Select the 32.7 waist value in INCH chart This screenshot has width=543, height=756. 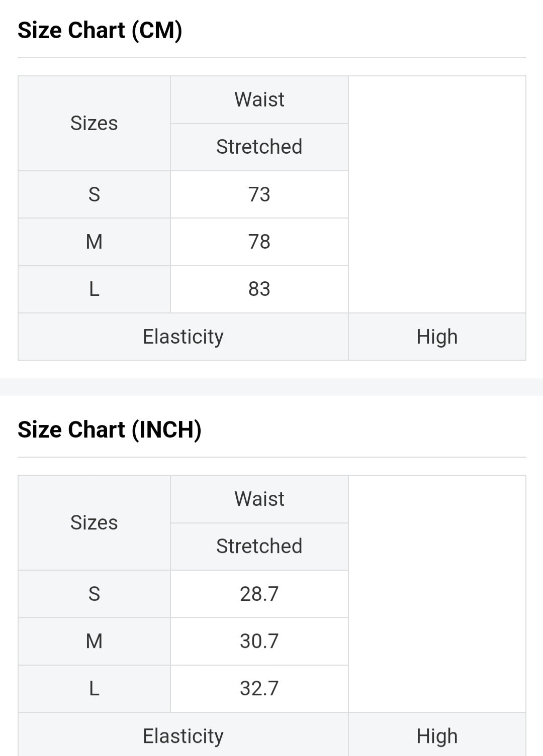click(x=259, y=688)
